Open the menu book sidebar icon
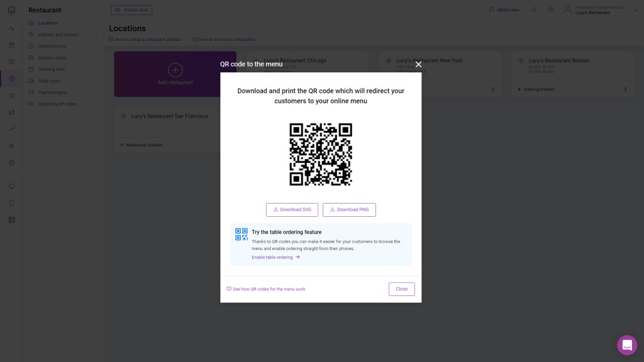Viewport: 644px width, 362px height. (x=11, y=62)
